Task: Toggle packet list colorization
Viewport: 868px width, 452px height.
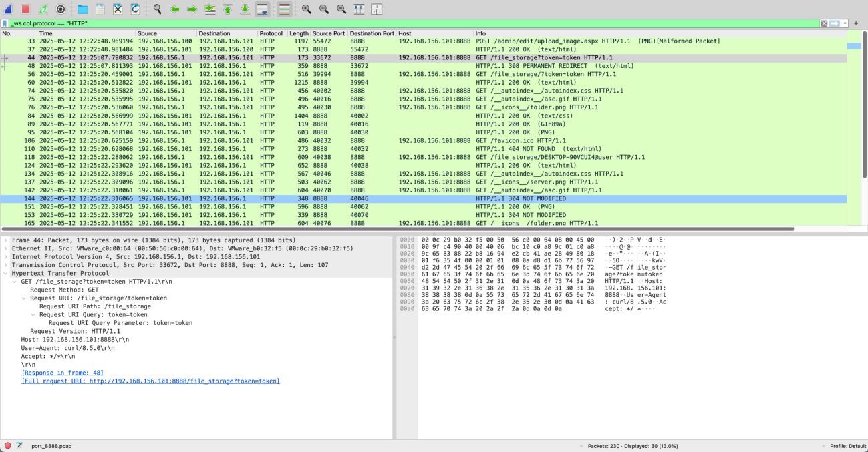Action: coord(284,9)
